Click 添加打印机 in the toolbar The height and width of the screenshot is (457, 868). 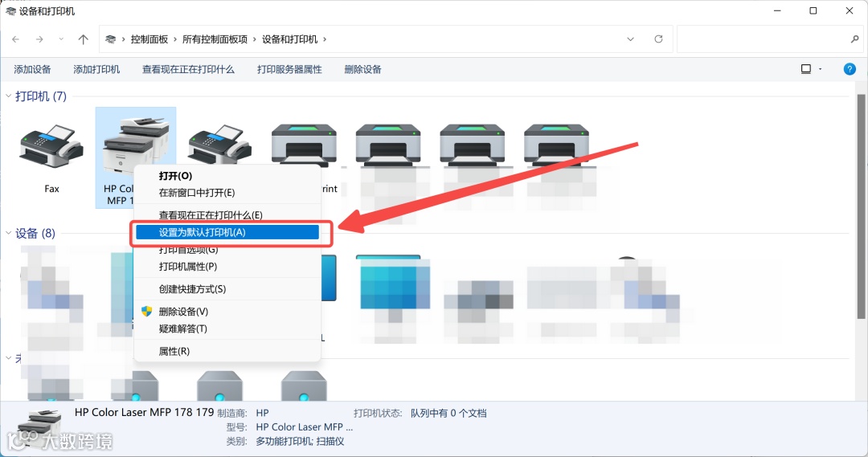pos(96,69)
